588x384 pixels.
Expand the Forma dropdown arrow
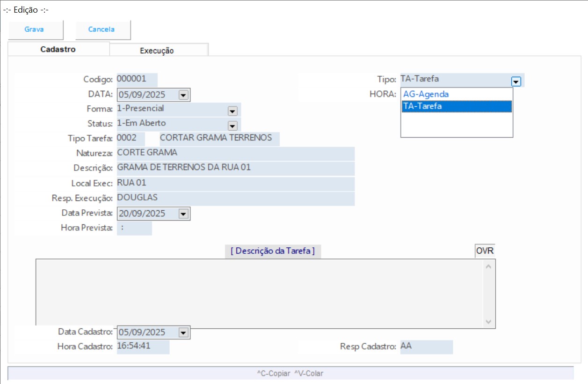click(x=232, y=111)
